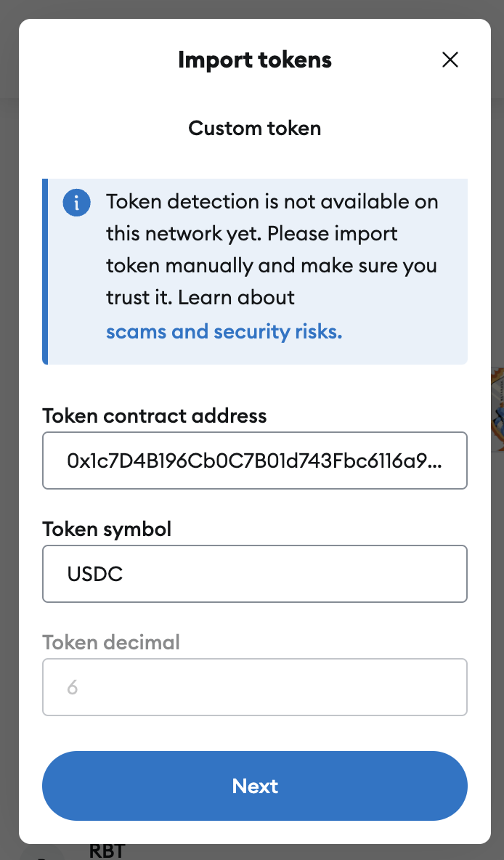Select the Custom token tab
Image resolution: width=504 pixels, height=860 pixels.
pos(254,129)
